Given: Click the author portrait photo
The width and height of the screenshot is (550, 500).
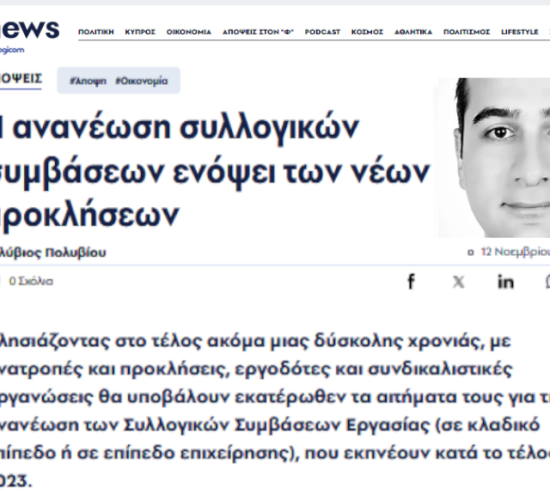Looking at the screenshot, I should point(493,158).
